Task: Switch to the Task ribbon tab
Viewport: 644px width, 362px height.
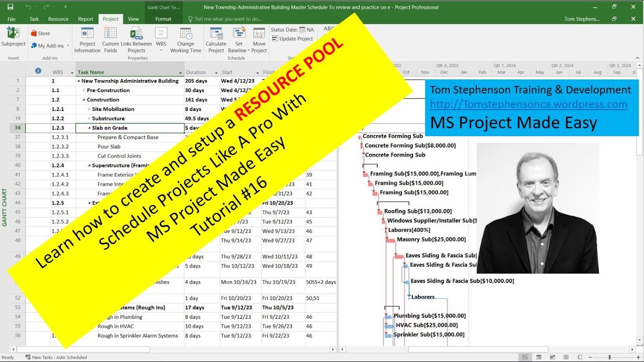Action: (34, 19)
